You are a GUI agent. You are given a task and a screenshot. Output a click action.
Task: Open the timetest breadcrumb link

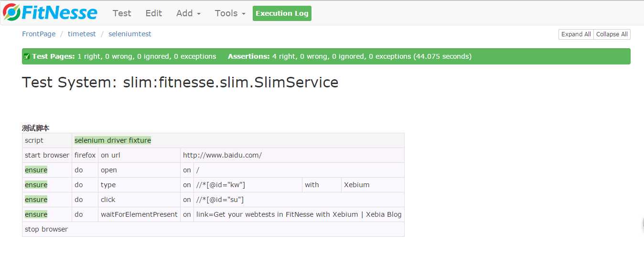[82, 34]
